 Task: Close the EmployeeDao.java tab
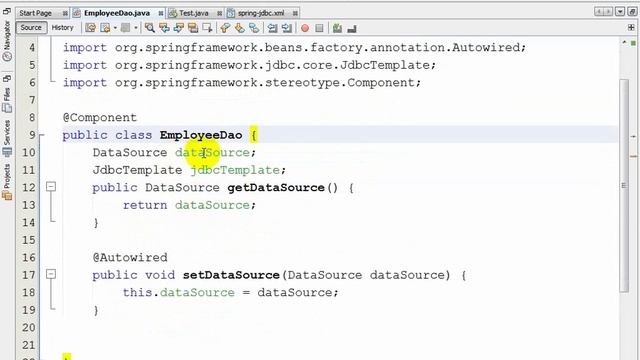pyautogui.click(x=161, y=13)
